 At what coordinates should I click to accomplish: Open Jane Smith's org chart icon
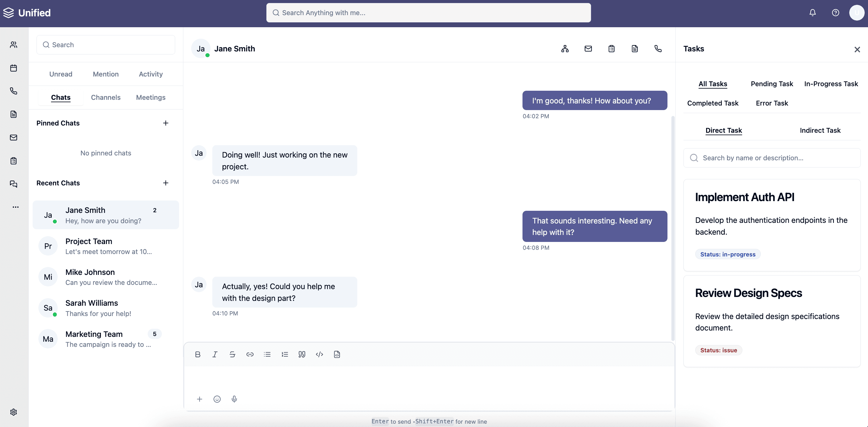(x=565, y=49)
